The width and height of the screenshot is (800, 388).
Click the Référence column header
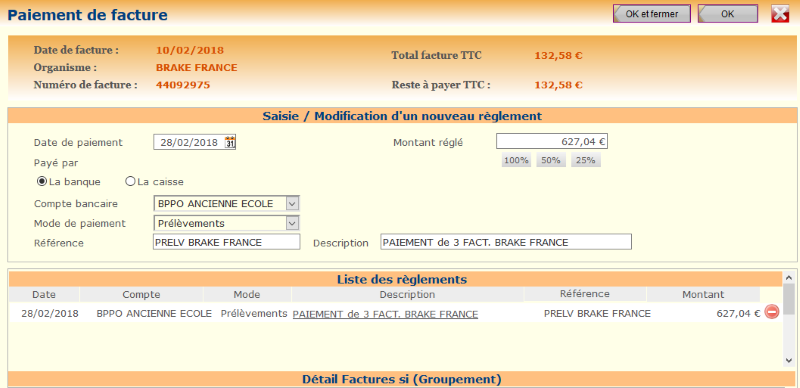point(585,294)
